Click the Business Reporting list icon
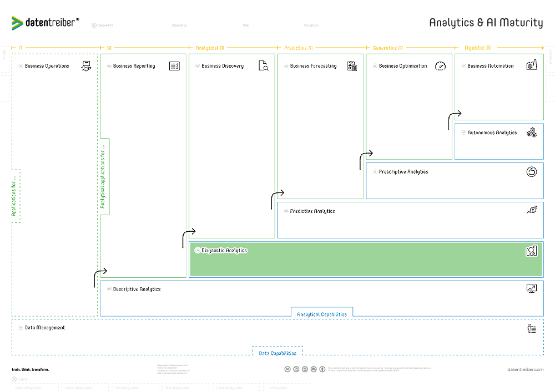 [174, 66]
